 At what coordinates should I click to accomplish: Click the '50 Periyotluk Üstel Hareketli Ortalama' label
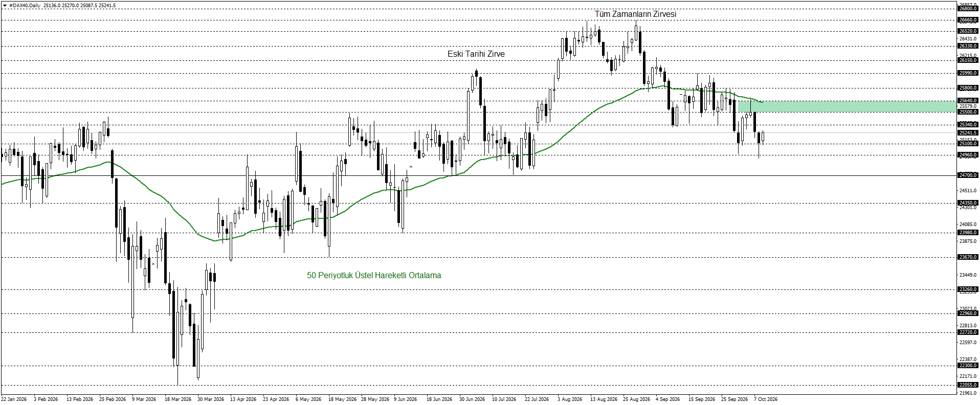tap(374, 276)
